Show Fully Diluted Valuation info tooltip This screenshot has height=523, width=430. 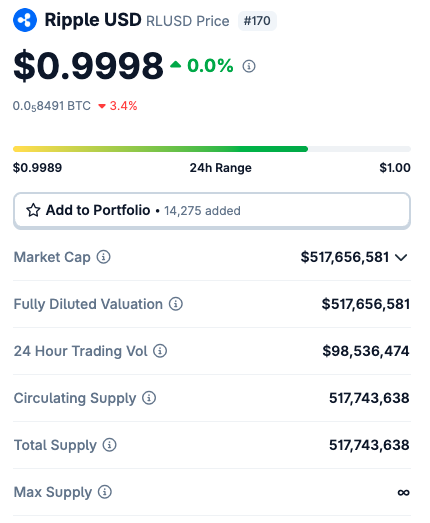(175, 304)
